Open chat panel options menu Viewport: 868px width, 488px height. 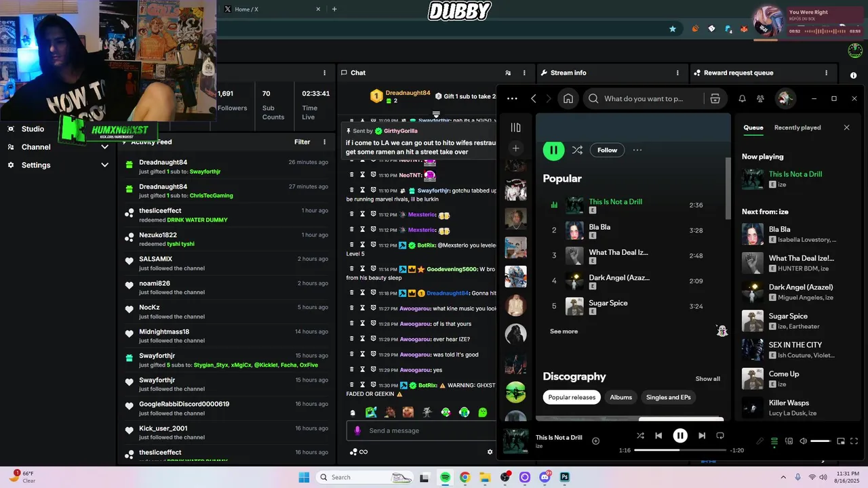click(524, 73)
